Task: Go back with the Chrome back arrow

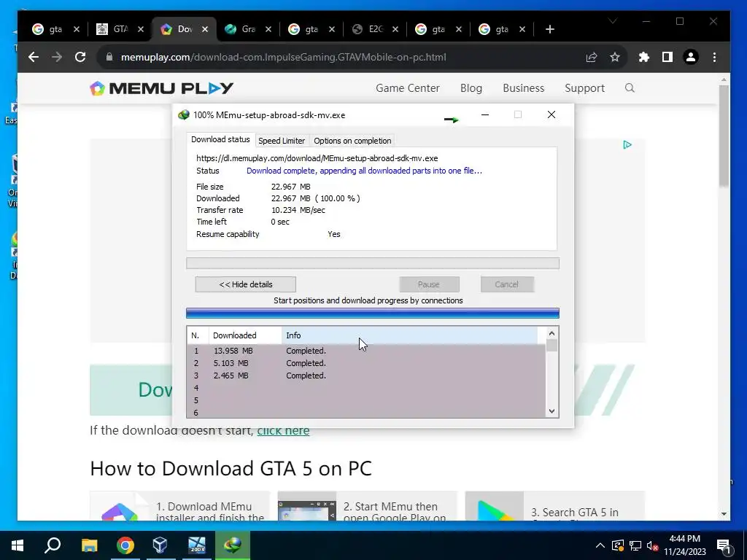Action: click(34, 57)
